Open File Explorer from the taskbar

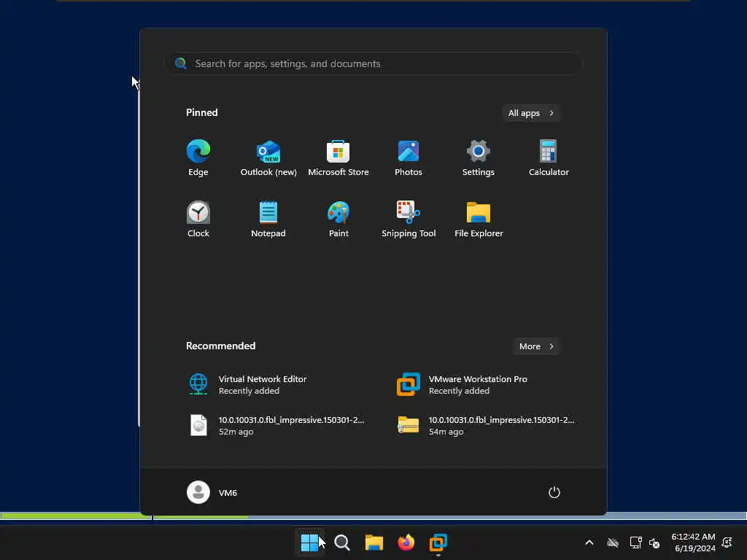click(x=374, y=542)
